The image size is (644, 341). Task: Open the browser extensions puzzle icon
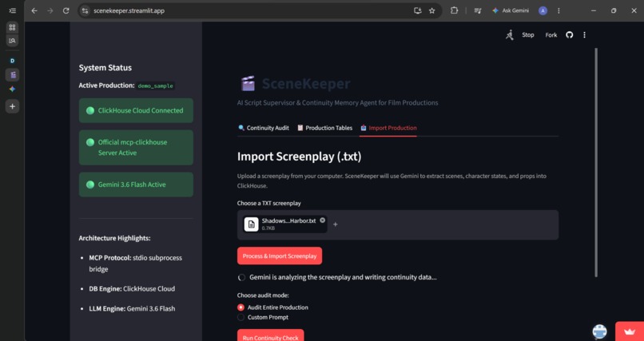454,10
